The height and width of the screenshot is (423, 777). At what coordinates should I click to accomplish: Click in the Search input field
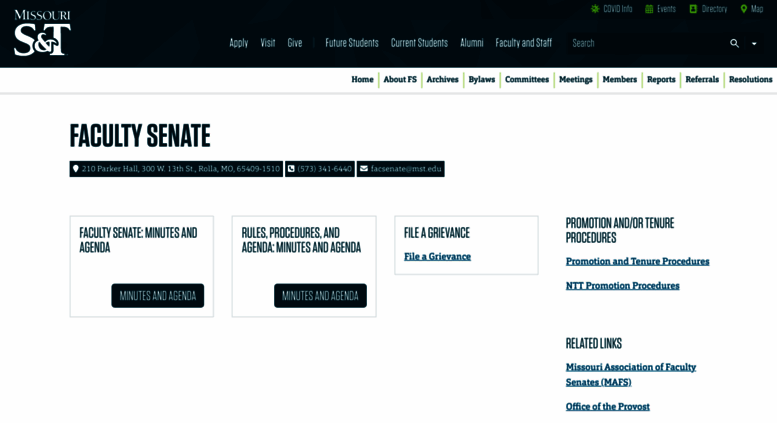pos(647,43)
